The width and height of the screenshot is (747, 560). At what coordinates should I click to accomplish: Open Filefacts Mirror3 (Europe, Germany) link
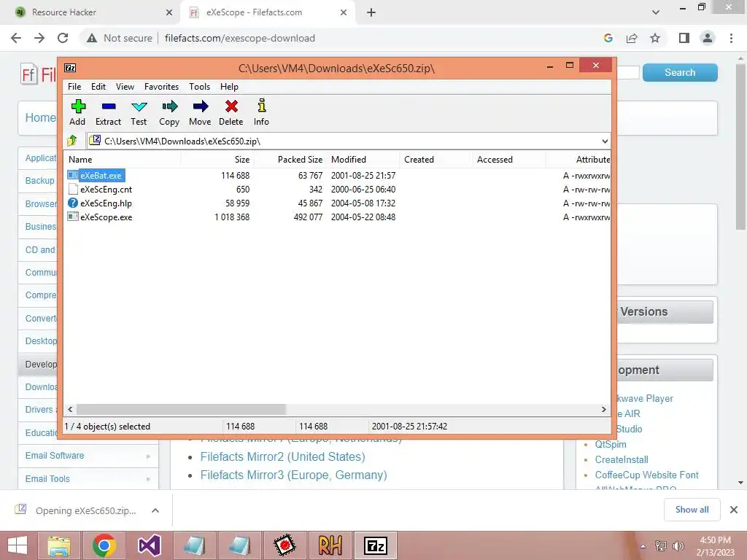[293, 475]
